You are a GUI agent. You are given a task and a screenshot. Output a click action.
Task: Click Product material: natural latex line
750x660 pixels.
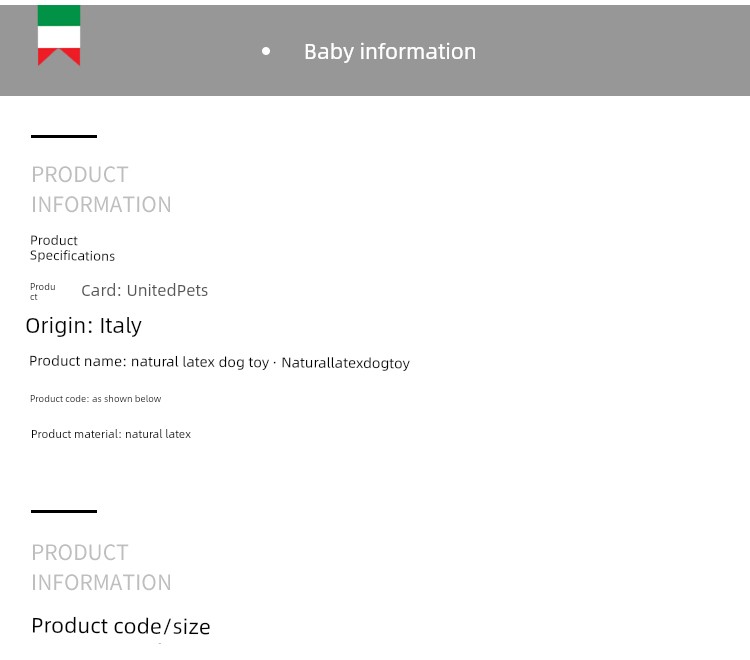tap(111, 434)
